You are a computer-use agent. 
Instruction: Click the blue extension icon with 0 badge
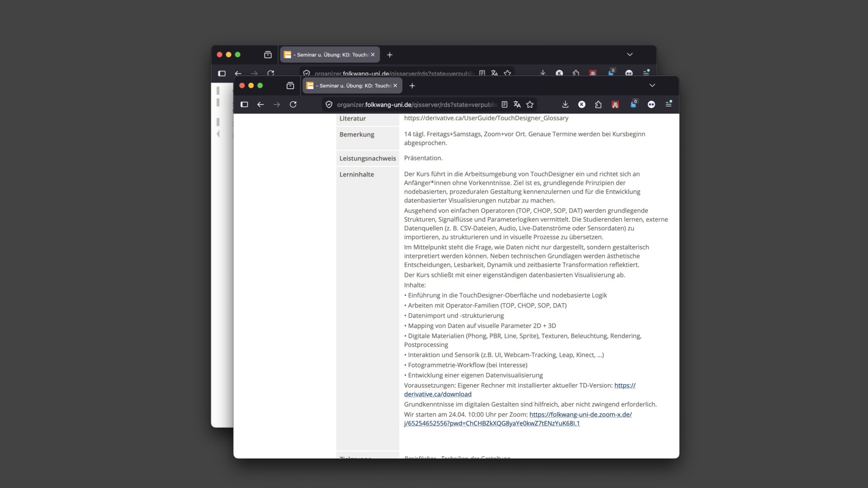[633, 104]
